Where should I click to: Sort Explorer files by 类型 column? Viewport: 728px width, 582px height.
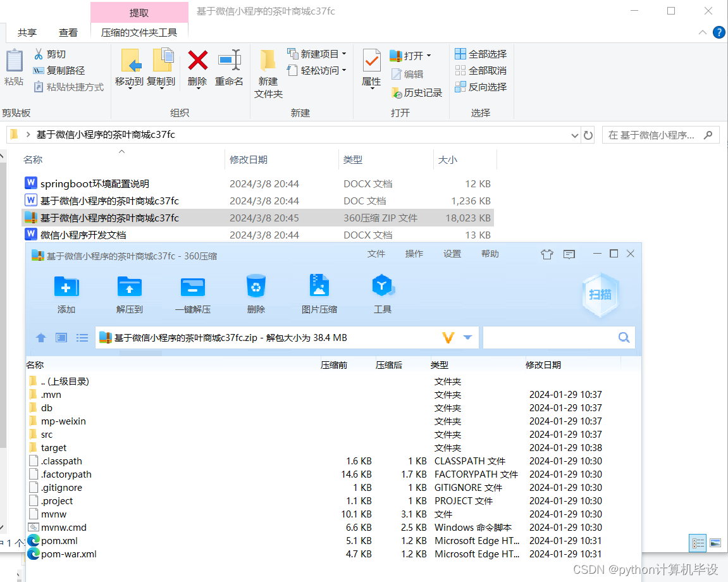tap(386, 160)
